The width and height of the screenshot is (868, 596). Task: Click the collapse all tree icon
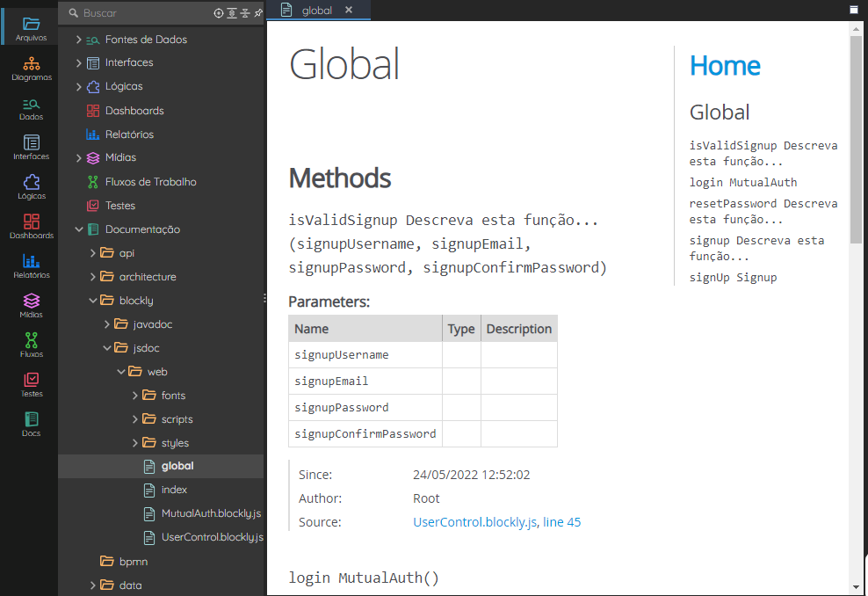(x=245, y=13)
